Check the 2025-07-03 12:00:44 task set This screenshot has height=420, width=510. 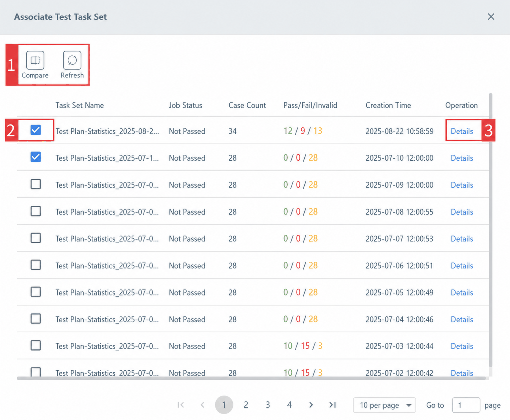pos(36,345)
